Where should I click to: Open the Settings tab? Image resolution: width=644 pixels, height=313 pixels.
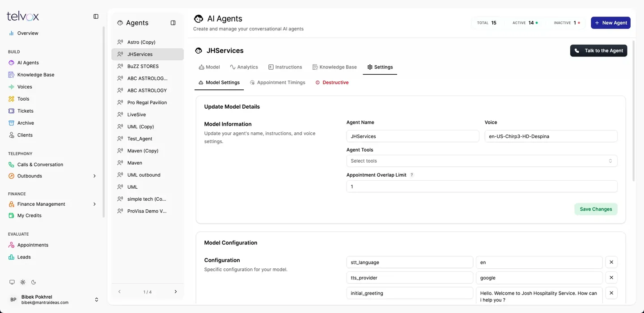coord(380,67)
